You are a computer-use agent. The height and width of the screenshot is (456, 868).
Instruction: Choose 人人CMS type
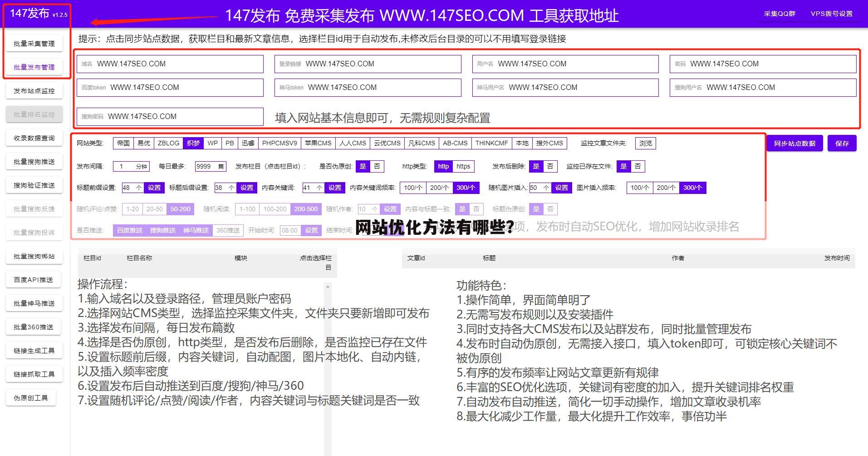point(353,143)
